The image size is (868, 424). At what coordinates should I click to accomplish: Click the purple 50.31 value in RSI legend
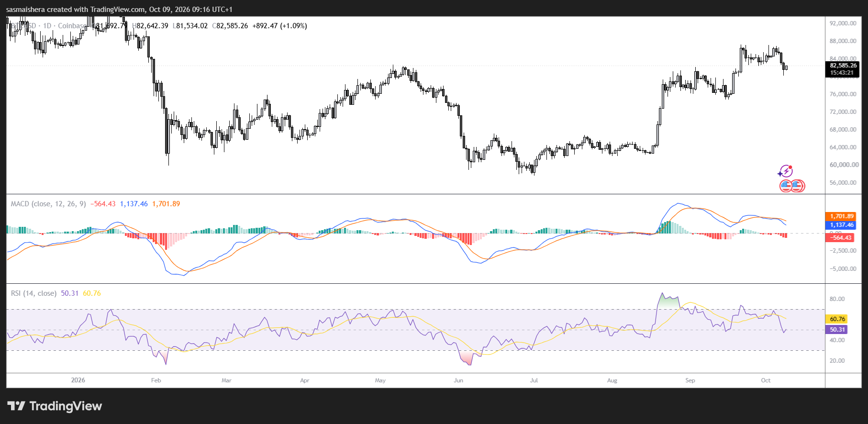tap(69, 293)
